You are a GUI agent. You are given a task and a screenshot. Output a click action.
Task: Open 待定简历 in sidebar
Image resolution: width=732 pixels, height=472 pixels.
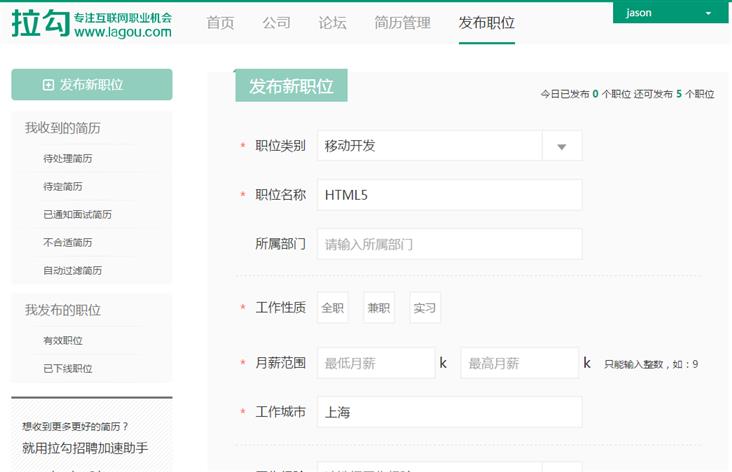click(x=63, y=186)
